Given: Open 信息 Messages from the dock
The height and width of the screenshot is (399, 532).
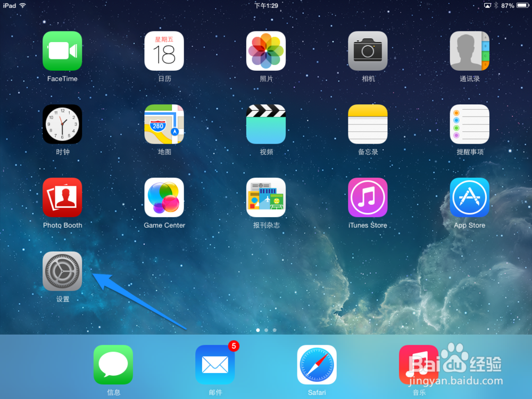Looking at the screenshot, I should pyautogui.click(x=113, y=364).
